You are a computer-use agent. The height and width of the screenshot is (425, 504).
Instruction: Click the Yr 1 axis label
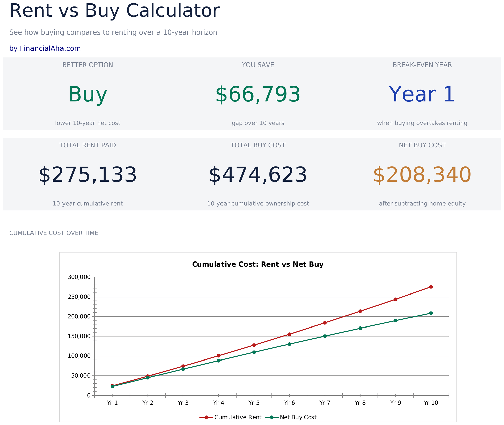click(x=112, y=403)
